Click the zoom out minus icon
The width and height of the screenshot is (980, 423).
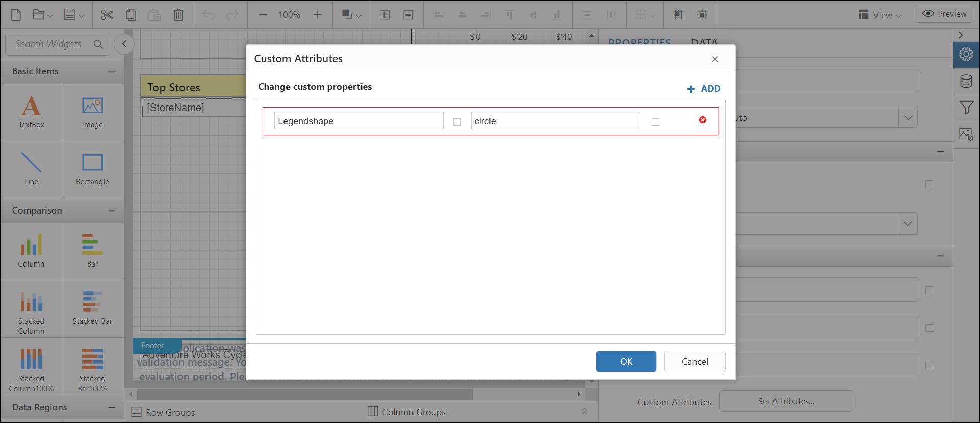(263, 15)
